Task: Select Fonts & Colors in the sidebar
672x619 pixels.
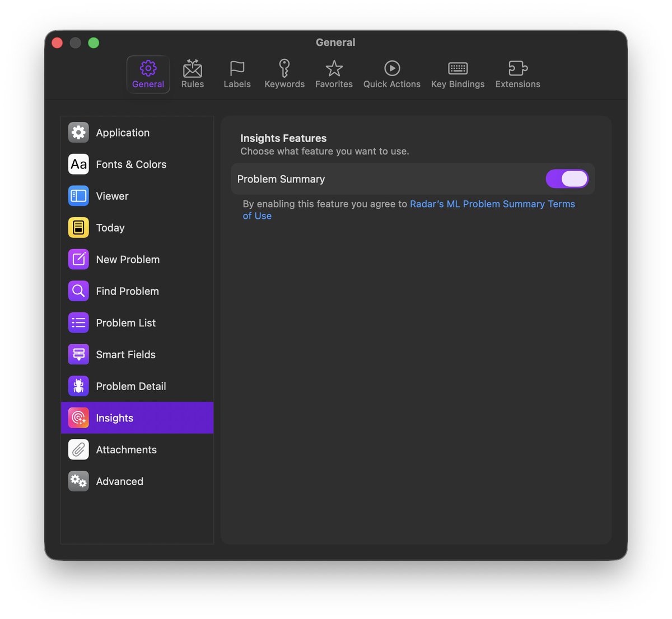Action: (137, 165)
